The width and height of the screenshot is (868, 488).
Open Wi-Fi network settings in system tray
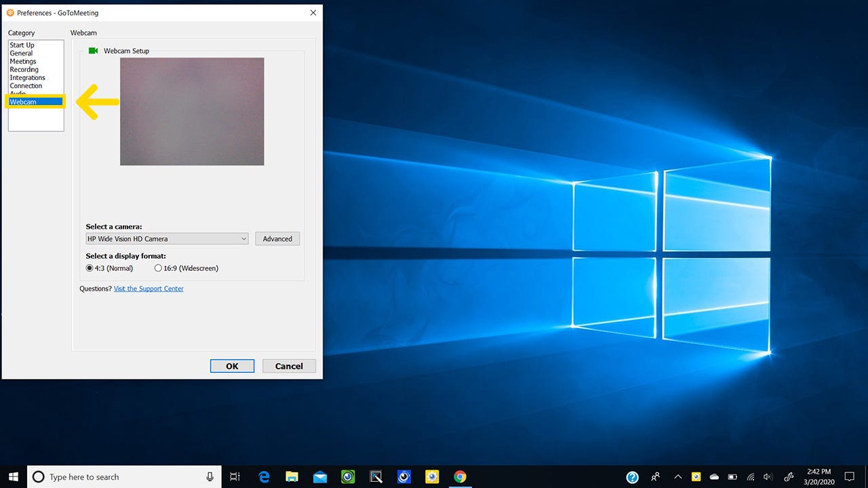[751, 477]
